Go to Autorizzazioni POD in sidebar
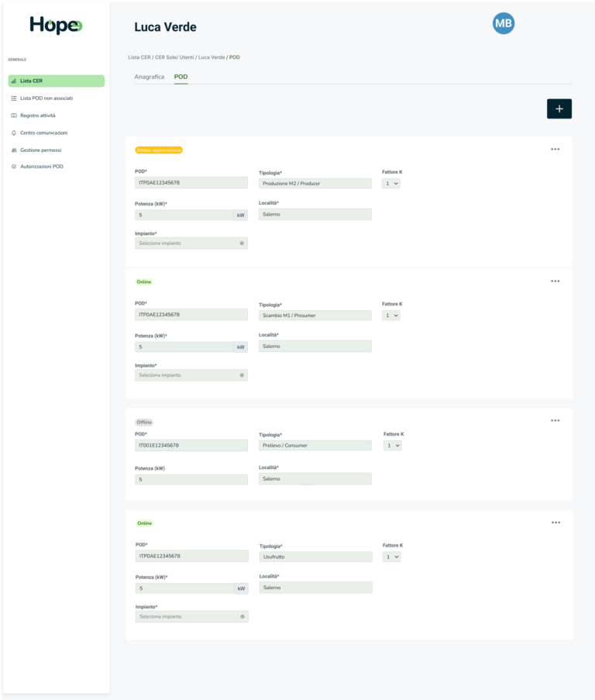Viewport: 595px width, 700px height. click(42, 167)
